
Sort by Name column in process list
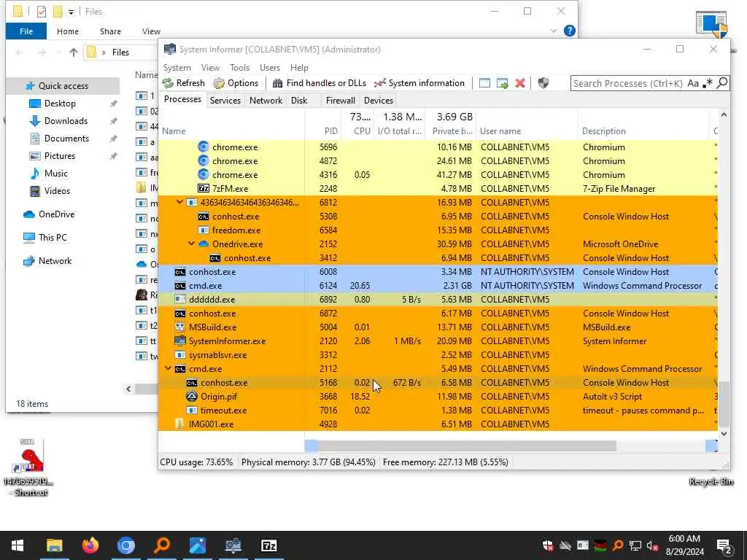pos(174,131)
